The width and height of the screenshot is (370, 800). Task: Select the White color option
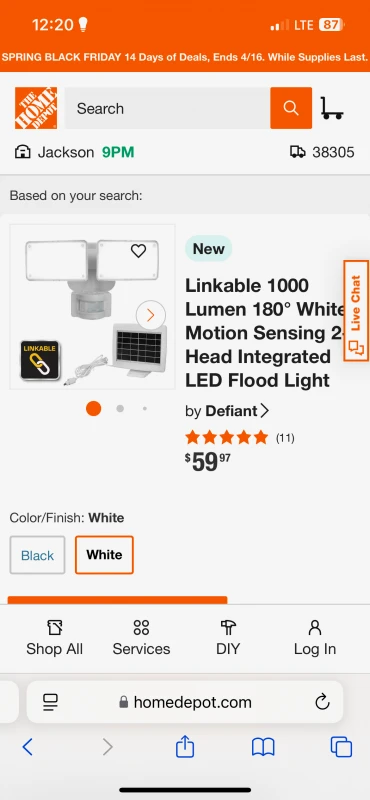click(x=104, y=555)
